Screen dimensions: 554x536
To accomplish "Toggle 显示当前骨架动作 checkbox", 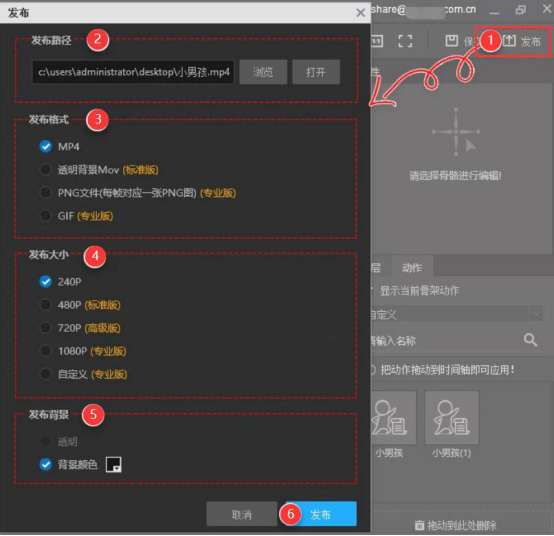I will (x=373, y=290).
